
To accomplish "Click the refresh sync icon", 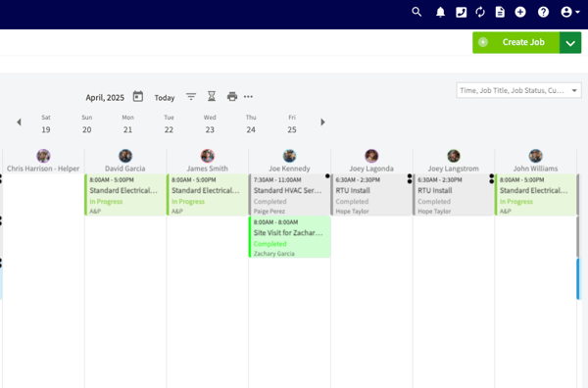I will point(480,13).
